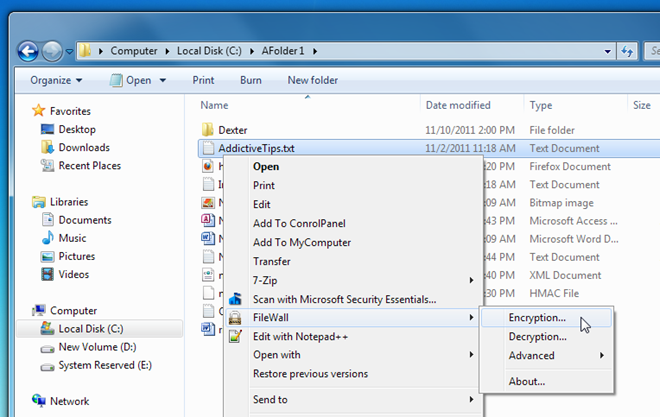Select AFolder1 in the address breadcrumb
660x417 pixels.
point(283,51)
